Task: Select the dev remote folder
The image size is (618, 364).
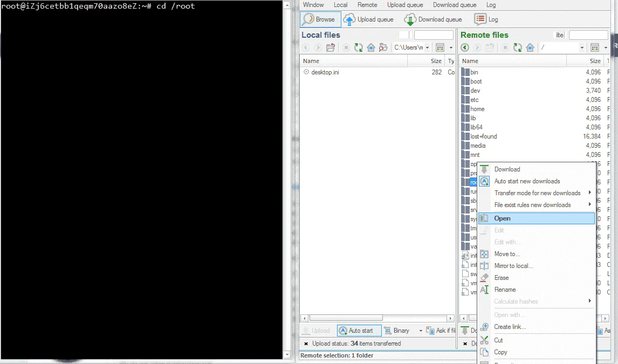Action: pos(475,91)
